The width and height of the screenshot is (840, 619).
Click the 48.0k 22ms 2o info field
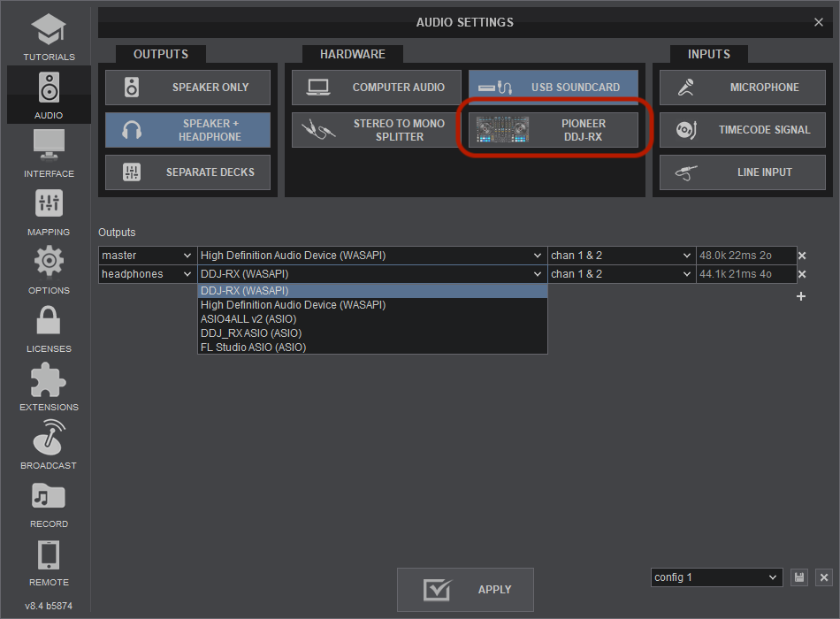point(746,256)
